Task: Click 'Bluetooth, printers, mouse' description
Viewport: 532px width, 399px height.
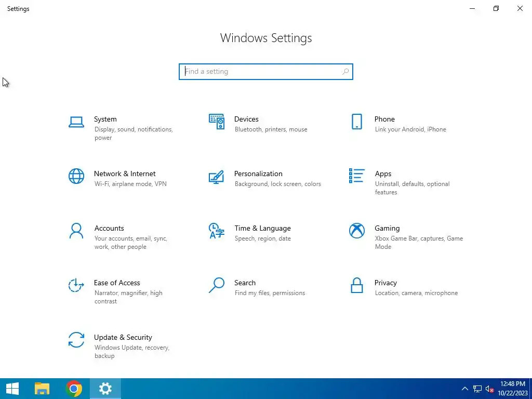Action: tap(271, 129)
